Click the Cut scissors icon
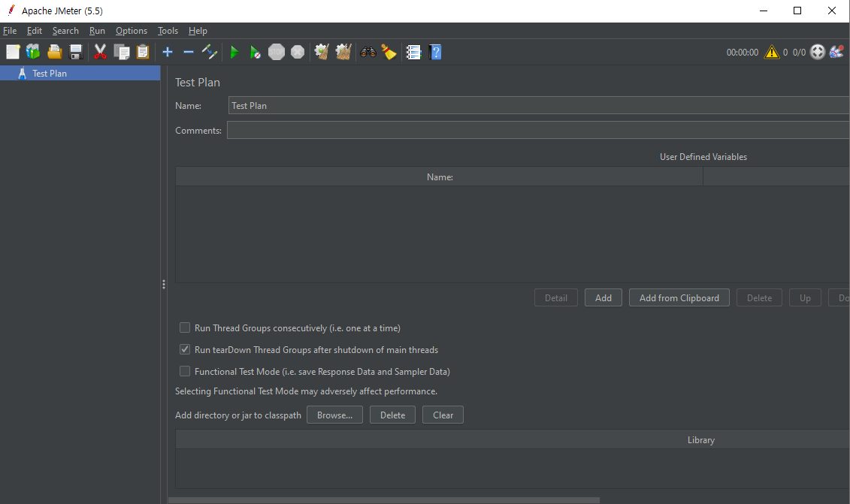This screenshot has width=850, height=504. pos(100,52)
